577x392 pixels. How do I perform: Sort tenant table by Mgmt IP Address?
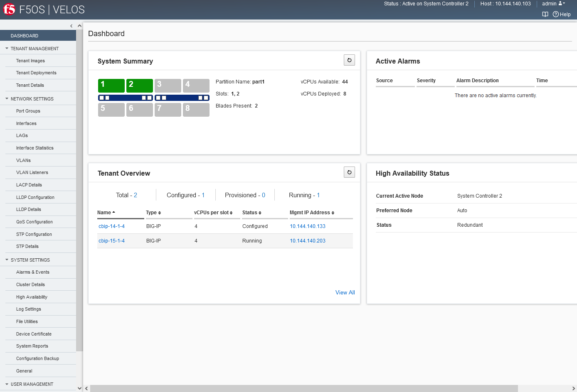pyautogui.click(x=312, y=213)
